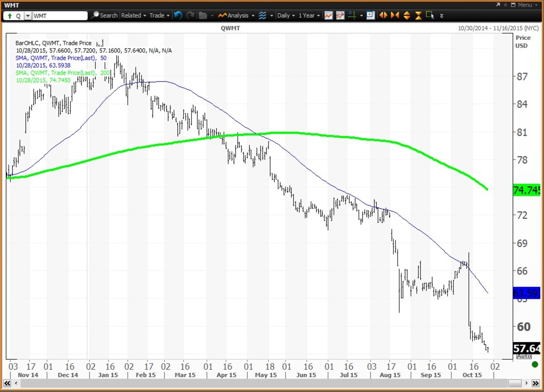Click the horizontal compress arrows icon
544x392 pixels.
click(x=395, y=15)
